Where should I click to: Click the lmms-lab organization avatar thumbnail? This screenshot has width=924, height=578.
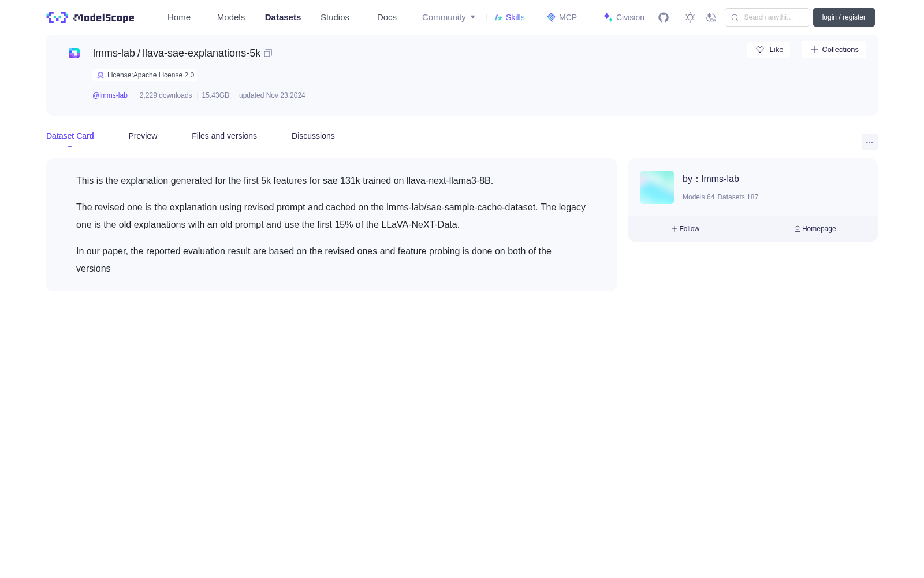657,187
